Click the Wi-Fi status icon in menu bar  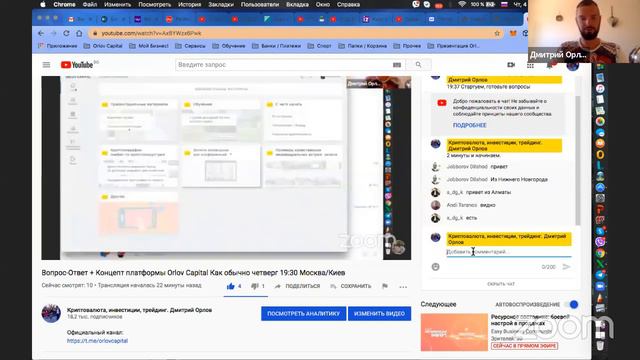(x=462, y=4)
